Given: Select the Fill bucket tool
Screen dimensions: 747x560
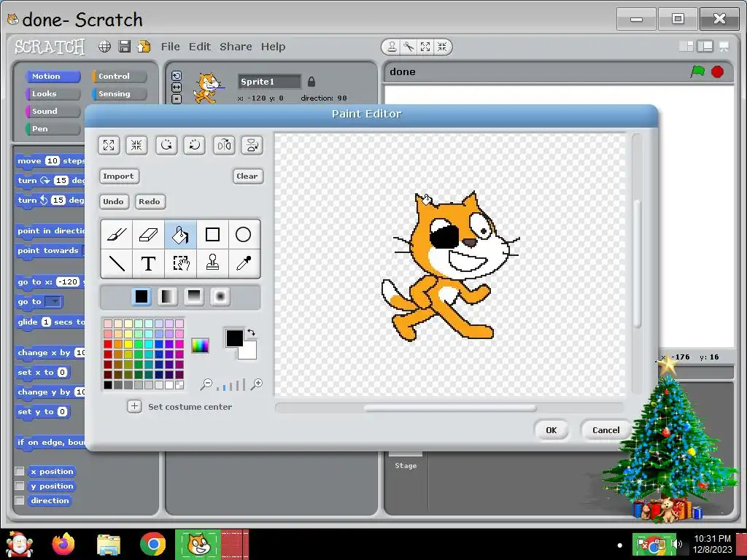Looking at the screenshot, I should coord(180,235).
